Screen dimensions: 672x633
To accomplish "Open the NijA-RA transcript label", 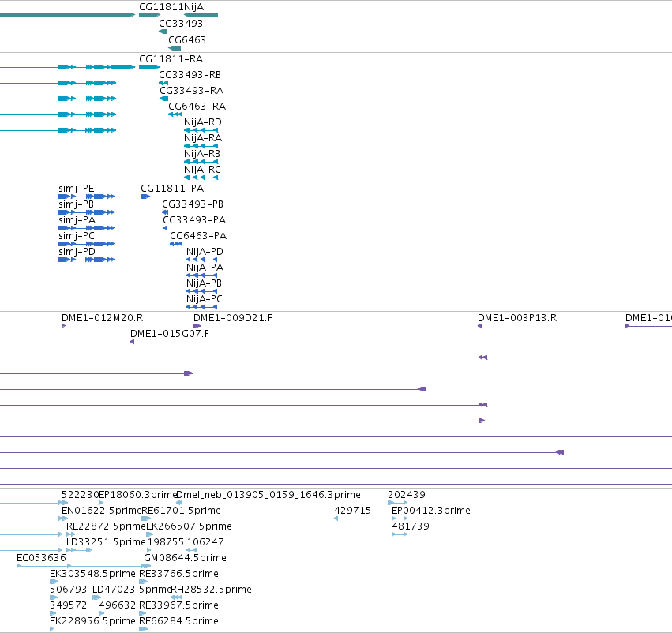I will coord(203,138).
